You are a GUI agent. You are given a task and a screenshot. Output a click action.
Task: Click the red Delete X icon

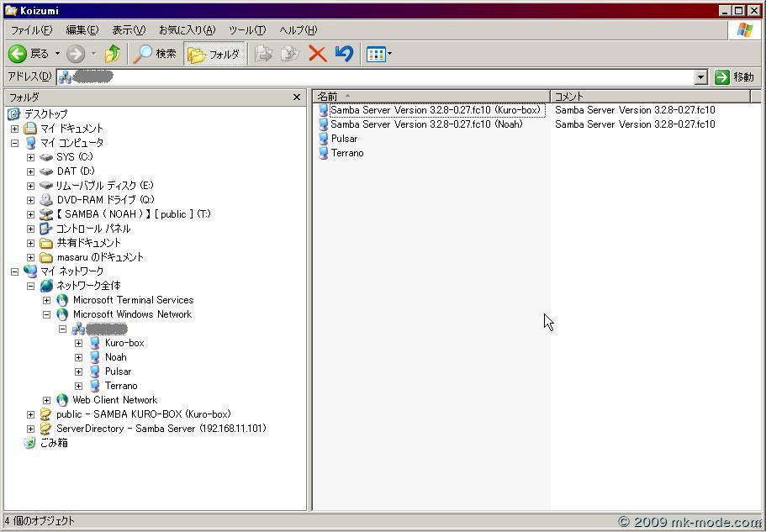[317, 54]
